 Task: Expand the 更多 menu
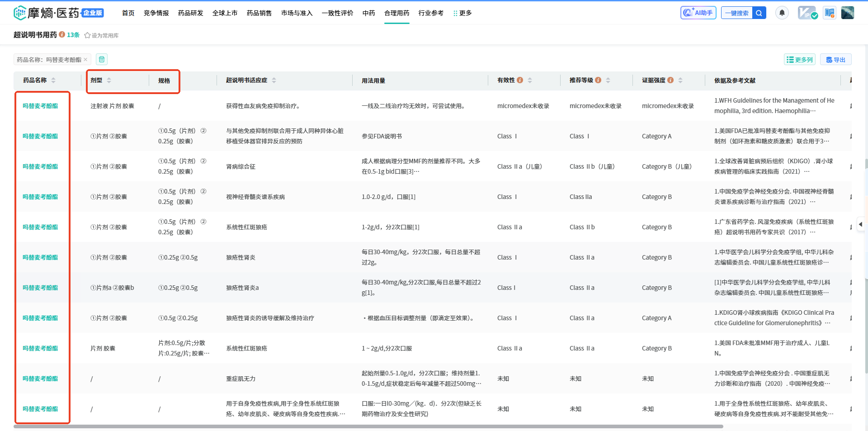(x=462, y=13)
